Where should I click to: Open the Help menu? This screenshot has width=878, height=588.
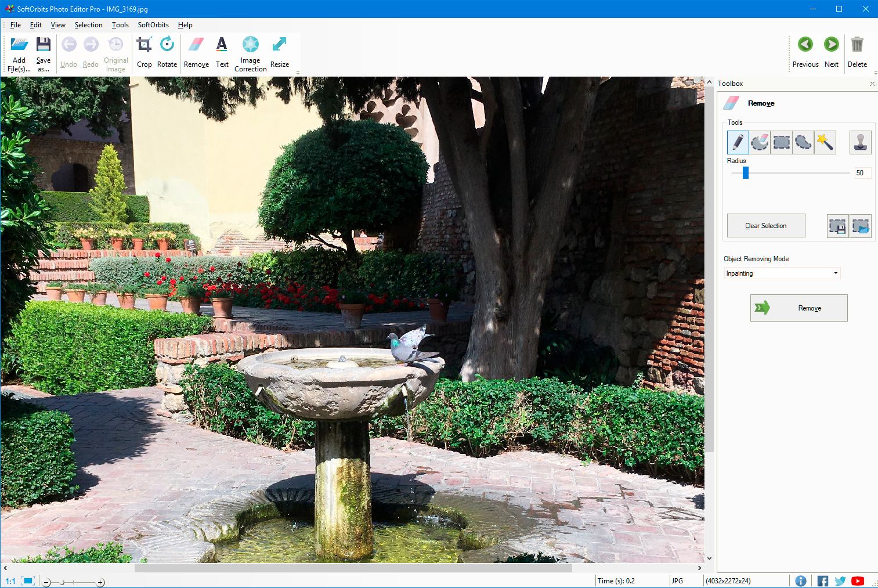[185, 25]
